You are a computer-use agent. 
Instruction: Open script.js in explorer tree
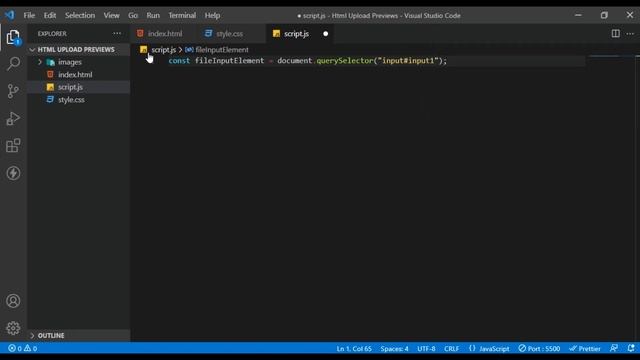78,87
